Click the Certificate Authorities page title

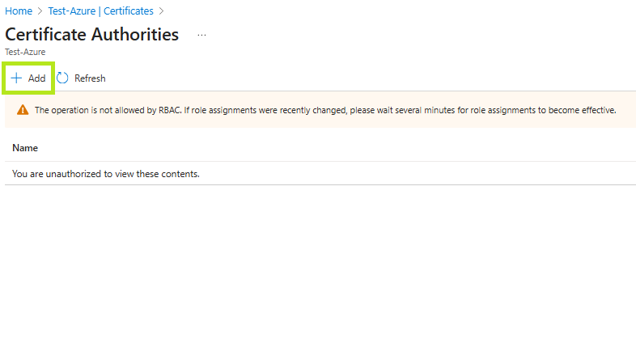[x=91, y=35]
